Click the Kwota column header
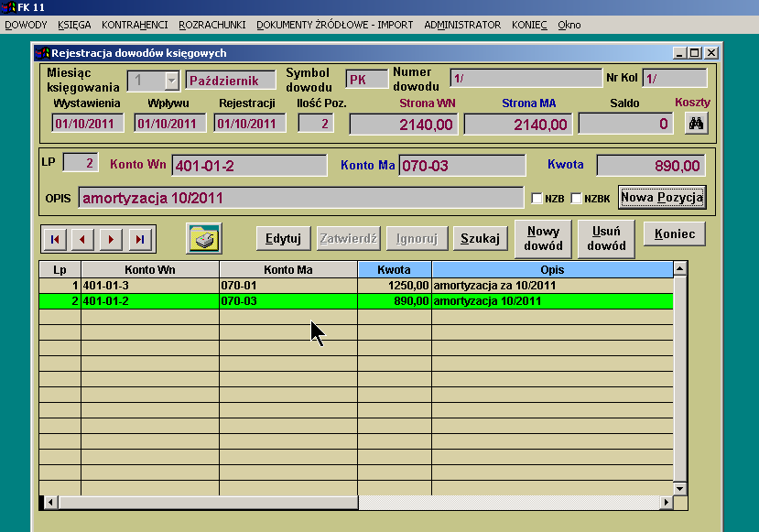759x532 pixels. click(x=395, y=269)
